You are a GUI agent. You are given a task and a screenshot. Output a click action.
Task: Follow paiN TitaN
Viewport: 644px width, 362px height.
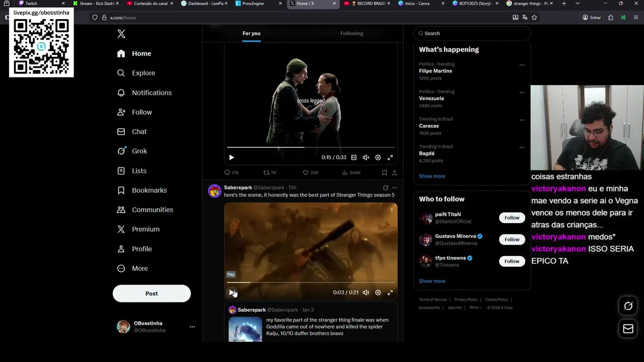click(512, 218)
